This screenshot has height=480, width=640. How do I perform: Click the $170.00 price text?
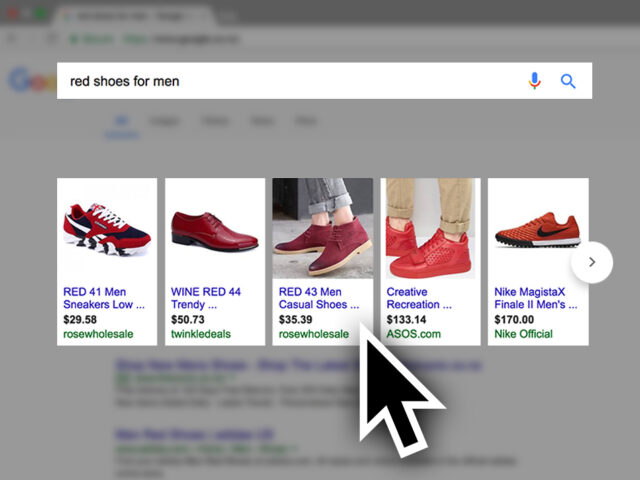(514, 320)
